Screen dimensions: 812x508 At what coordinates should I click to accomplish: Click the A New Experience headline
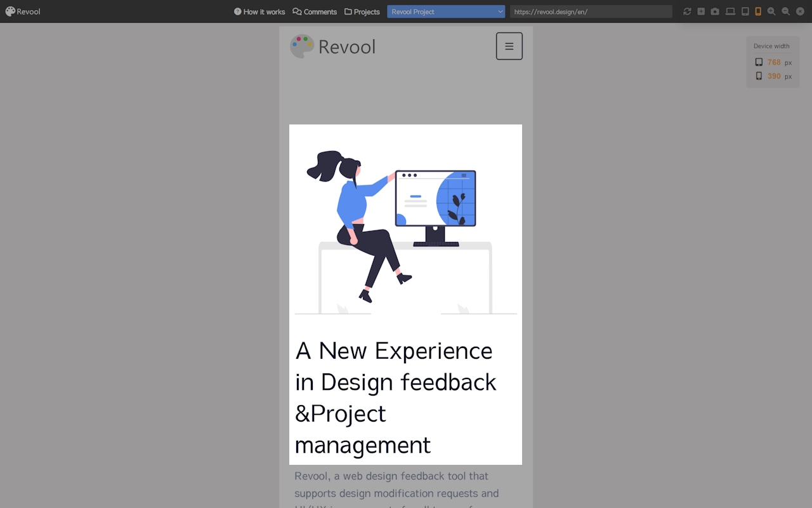coord(396,398)
